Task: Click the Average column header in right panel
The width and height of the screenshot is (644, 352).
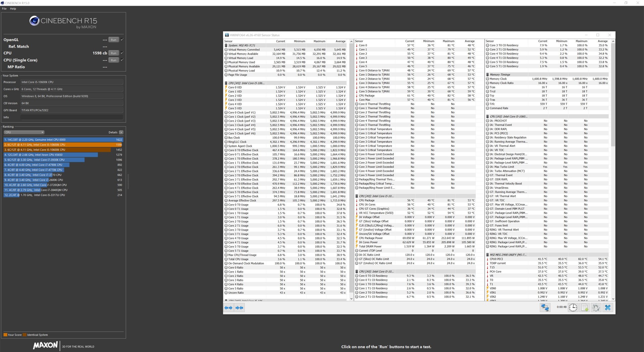Action: tap(603, 41)
